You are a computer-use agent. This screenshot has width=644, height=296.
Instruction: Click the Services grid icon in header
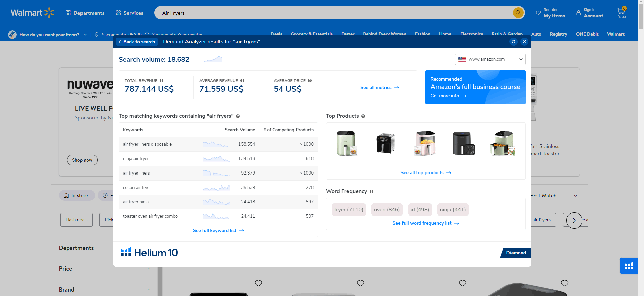click(x=118, y=13)
